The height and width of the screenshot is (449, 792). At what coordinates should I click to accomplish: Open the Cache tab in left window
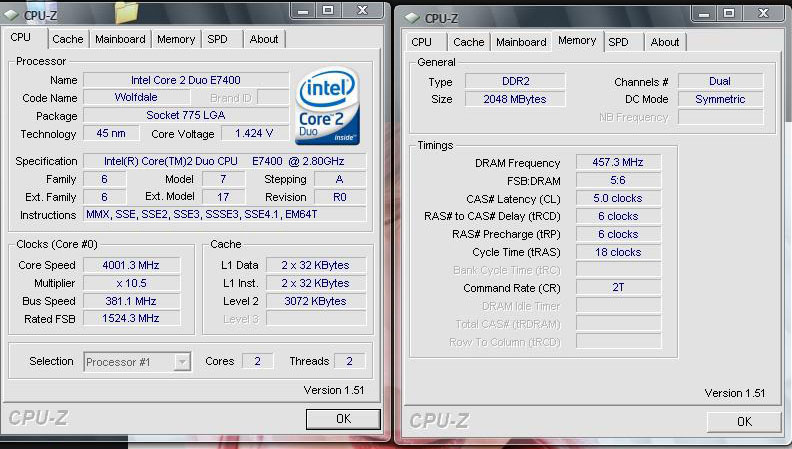tap(68, 39)
